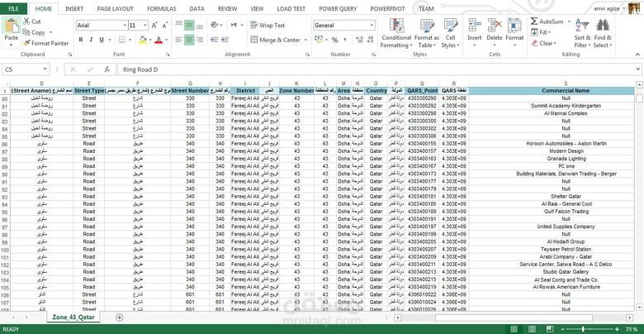The width and height of the screenshot is (644, 334).
Task: Click zoom in plus button
Action: pyautogui.click(x=617, y=329)
